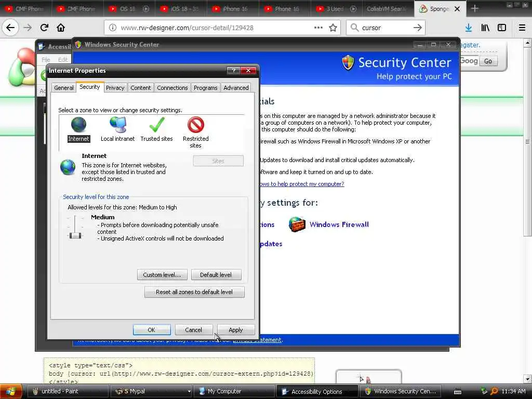This screenshot has height=399, width=532.
Task: Close the Sponge browser tab
Action: (x=457, y=9)
